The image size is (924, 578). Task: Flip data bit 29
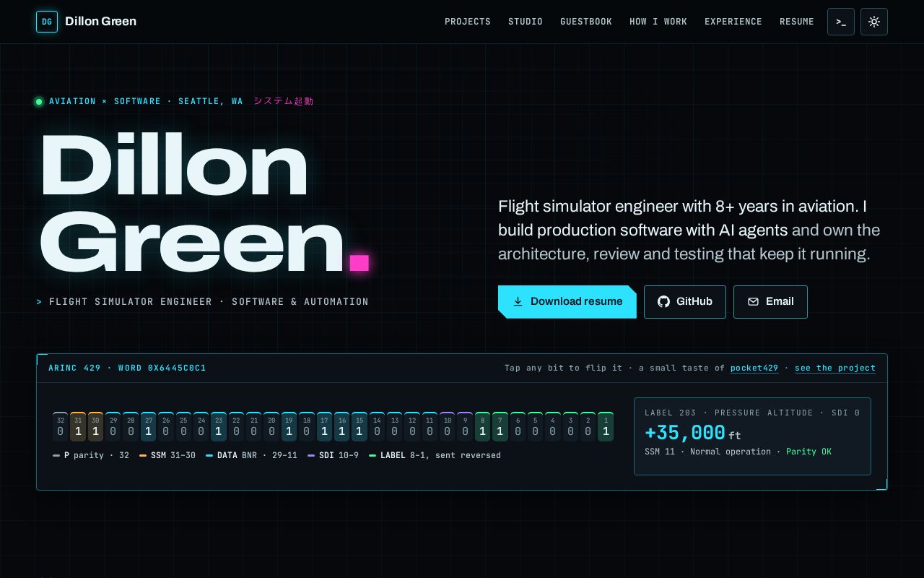[113, 427]
